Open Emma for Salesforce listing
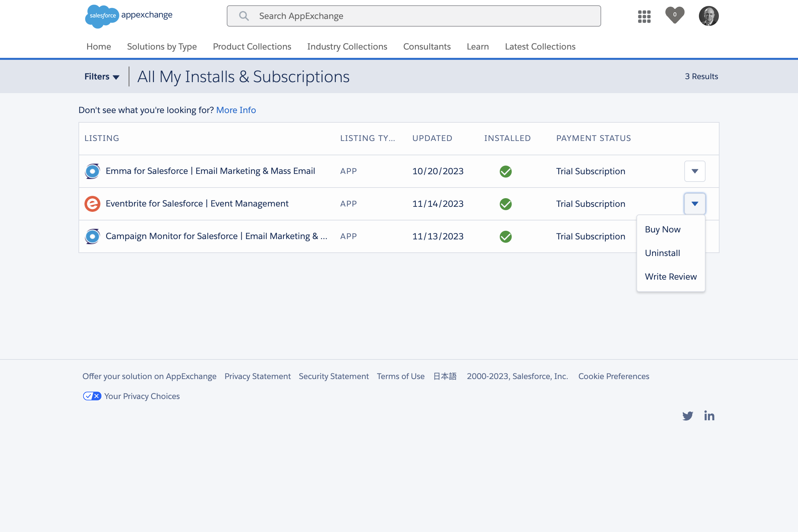This screenshot has height=532, width=798. 210,171
